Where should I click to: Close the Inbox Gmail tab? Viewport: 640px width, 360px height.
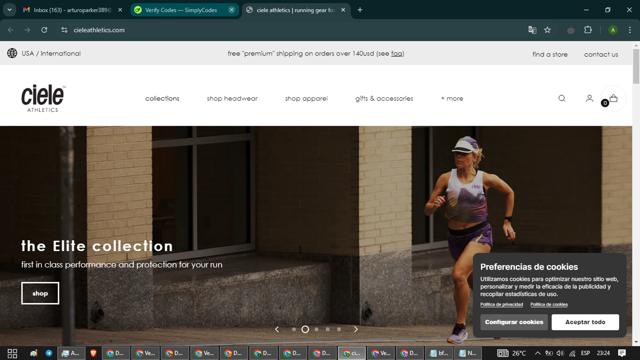point(120,10)
